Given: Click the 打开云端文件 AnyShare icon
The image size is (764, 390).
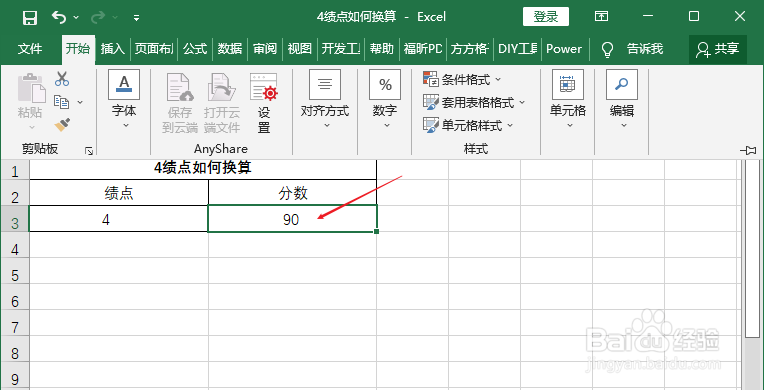Looking at the screenshot, I should 222,103.
